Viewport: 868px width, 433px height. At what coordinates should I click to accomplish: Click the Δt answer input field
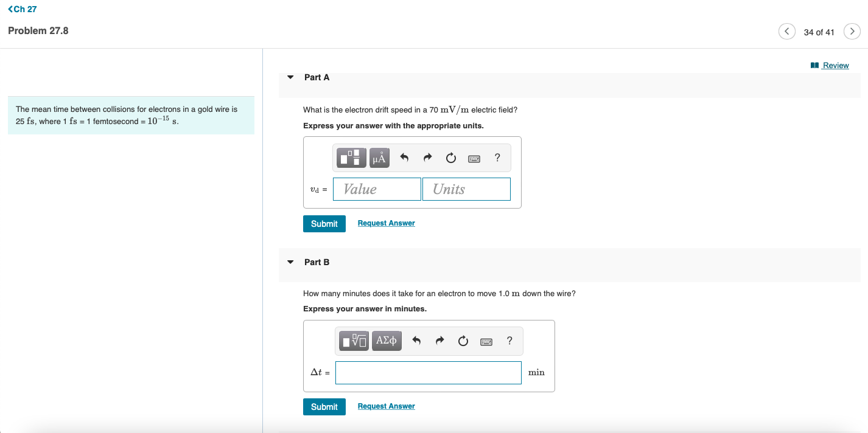pyautogui.click(x=429, y=373)
